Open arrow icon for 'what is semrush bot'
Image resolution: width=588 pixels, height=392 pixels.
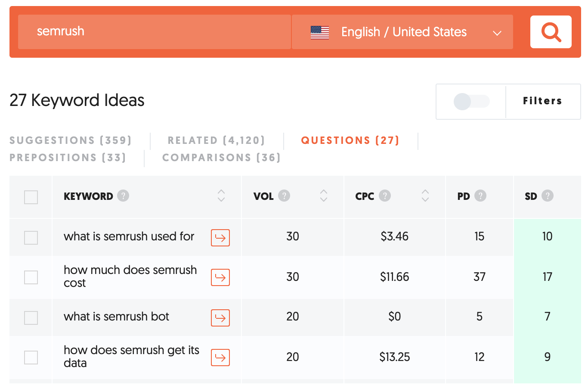220,318
